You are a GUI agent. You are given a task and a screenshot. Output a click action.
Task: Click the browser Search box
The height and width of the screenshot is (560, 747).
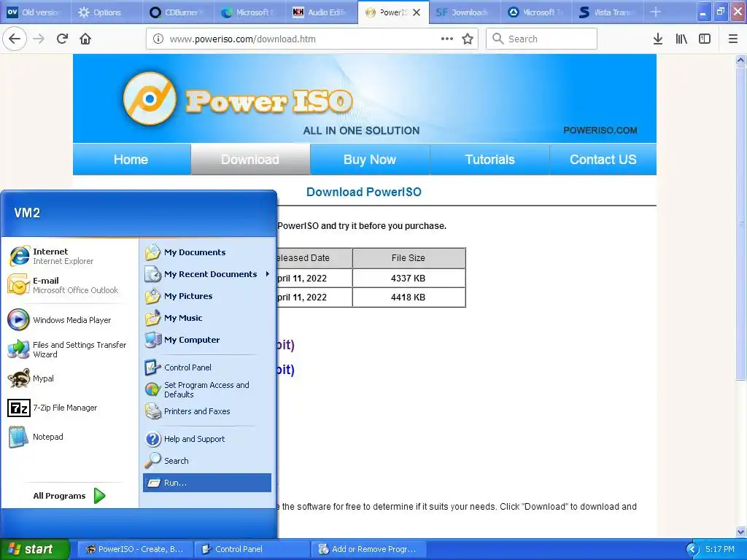click(x=541, y=39)
